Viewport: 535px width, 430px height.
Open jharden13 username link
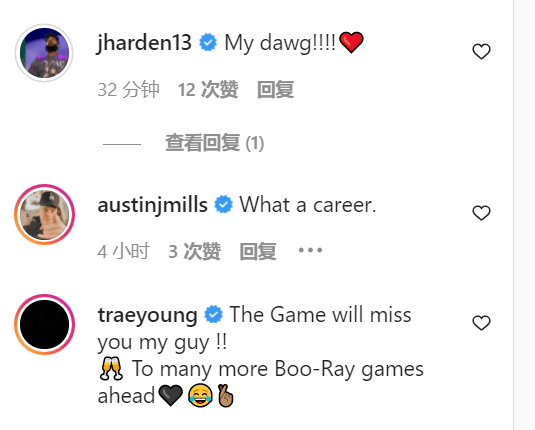(144, 43)
